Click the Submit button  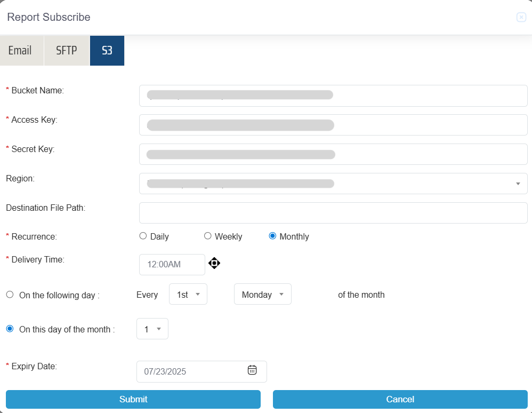pos(133,399)
